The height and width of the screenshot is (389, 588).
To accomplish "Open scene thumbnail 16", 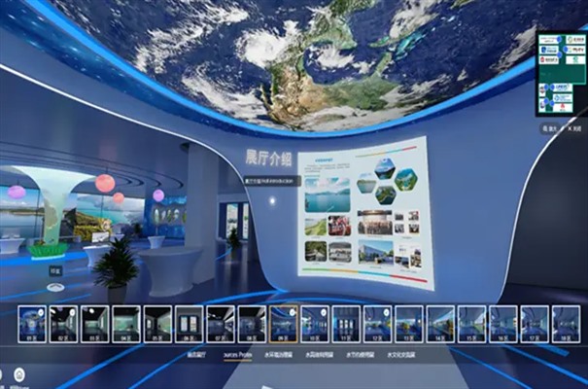I will click(x=503, y=324).
